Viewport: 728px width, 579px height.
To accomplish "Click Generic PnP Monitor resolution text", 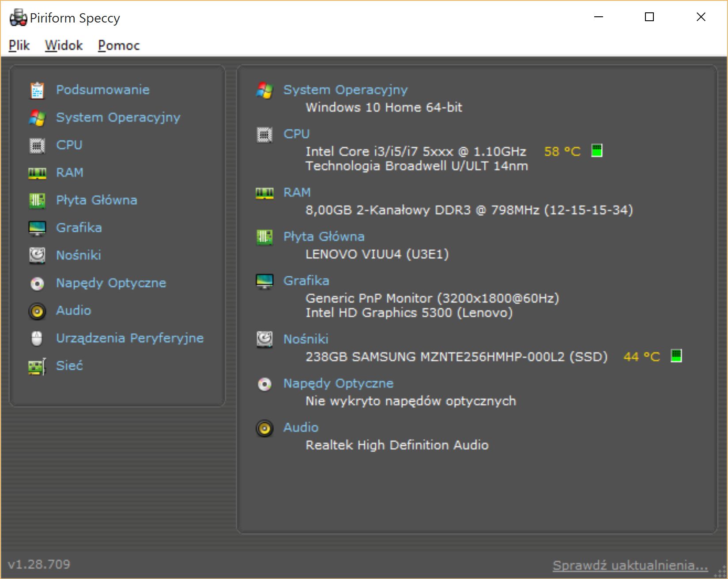I will point(432,298).
